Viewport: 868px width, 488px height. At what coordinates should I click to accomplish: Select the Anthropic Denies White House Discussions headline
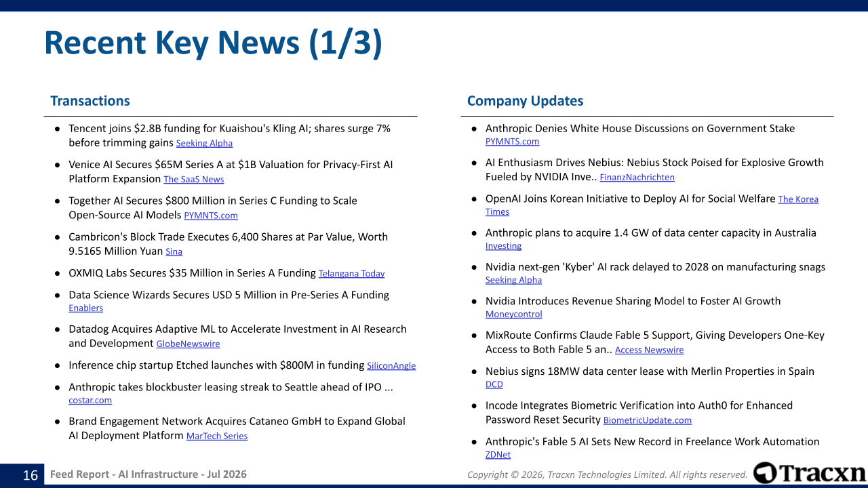[640, 128]
